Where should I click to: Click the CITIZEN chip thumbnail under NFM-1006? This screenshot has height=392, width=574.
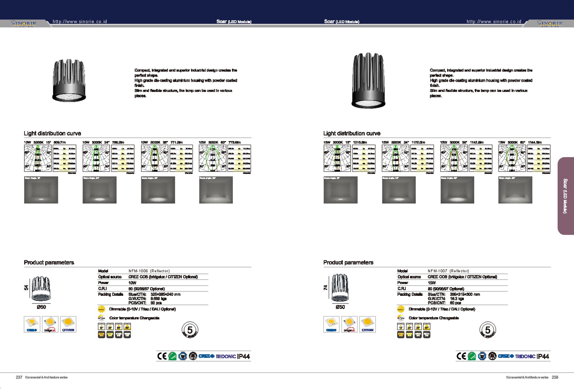click(x=68, y=324)
